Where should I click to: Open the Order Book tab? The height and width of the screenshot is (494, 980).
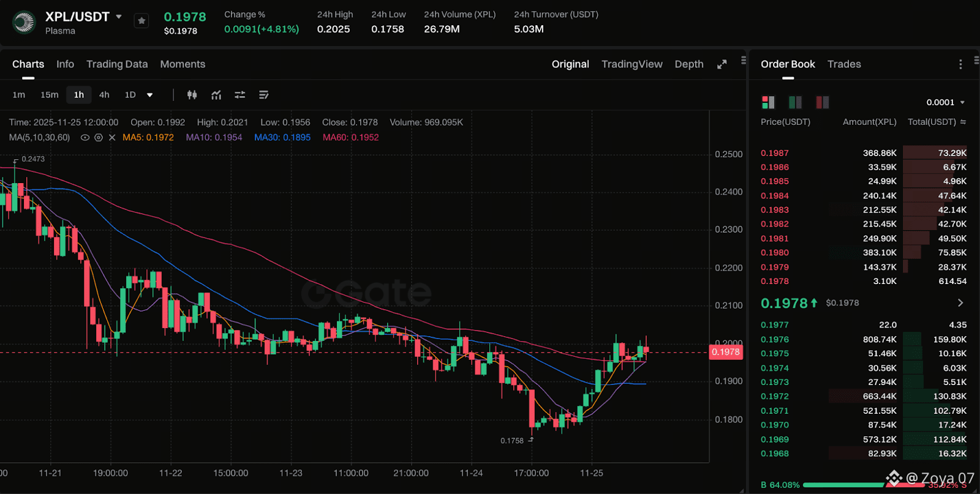[788, 64]
